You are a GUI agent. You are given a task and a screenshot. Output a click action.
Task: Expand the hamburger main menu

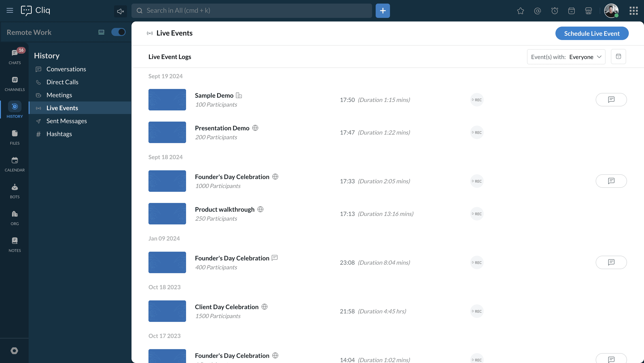(x=10, y=11)
